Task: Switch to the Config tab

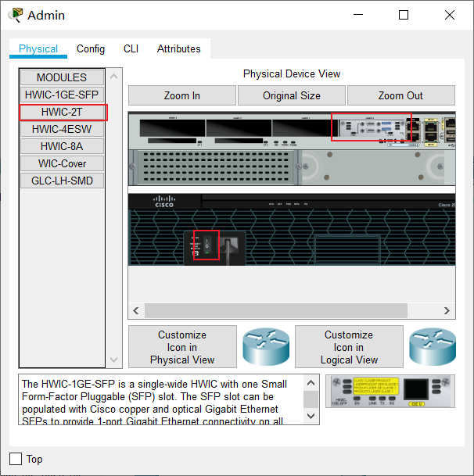Action: click(x=91, y=48)
